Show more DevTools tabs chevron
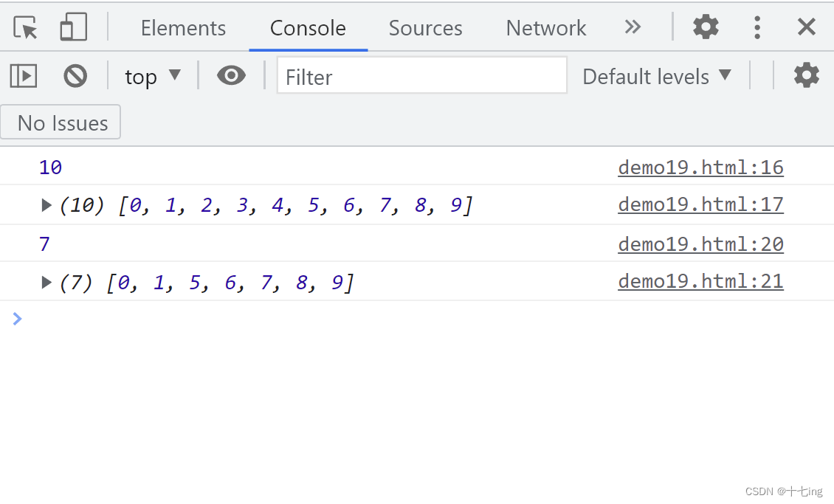The width and height of the screenshot is (834, 504). coord(633,27)
